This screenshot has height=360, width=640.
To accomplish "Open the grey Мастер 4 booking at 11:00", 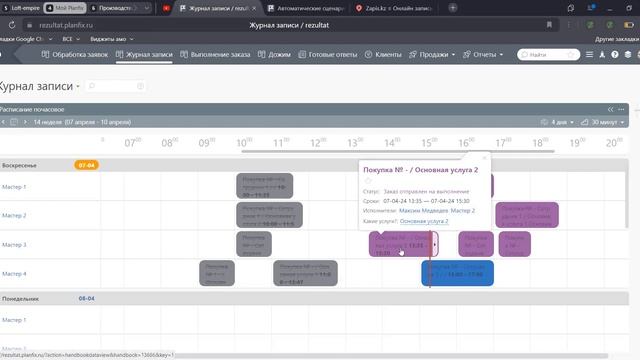I will coord(305,273).
